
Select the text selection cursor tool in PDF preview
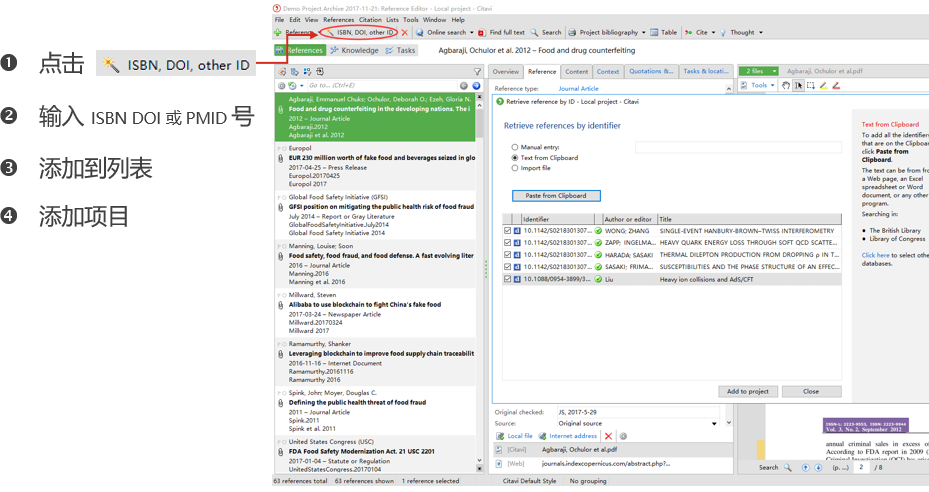[x=798, y=85]
